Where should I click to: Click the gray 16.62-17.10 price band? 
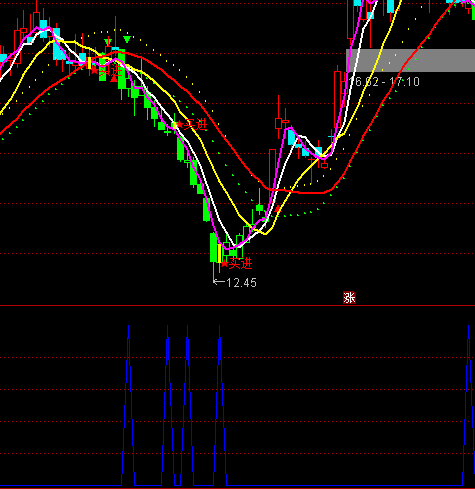[410, 60]
